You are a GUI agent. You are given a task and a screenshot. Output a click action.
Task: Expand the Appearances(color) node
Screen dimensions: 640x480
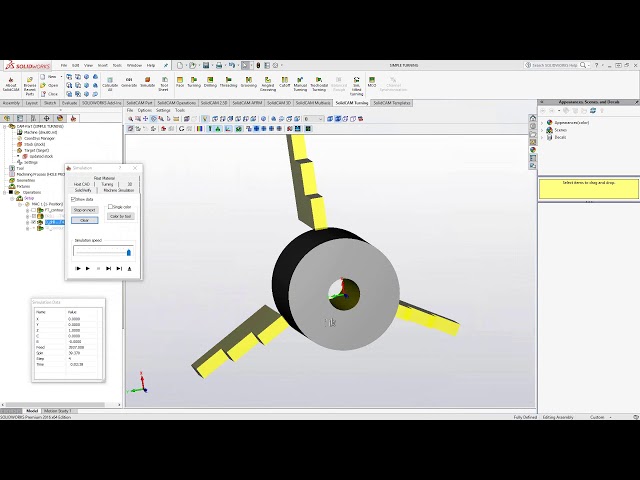[542, 122]
